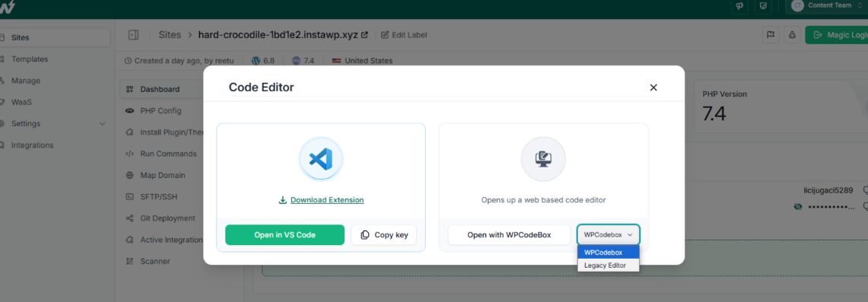Image resolution: width=868 pixels, height=302 pixels.
Task: Choose Legacy Editor option
Action: (x=609, y=265)
